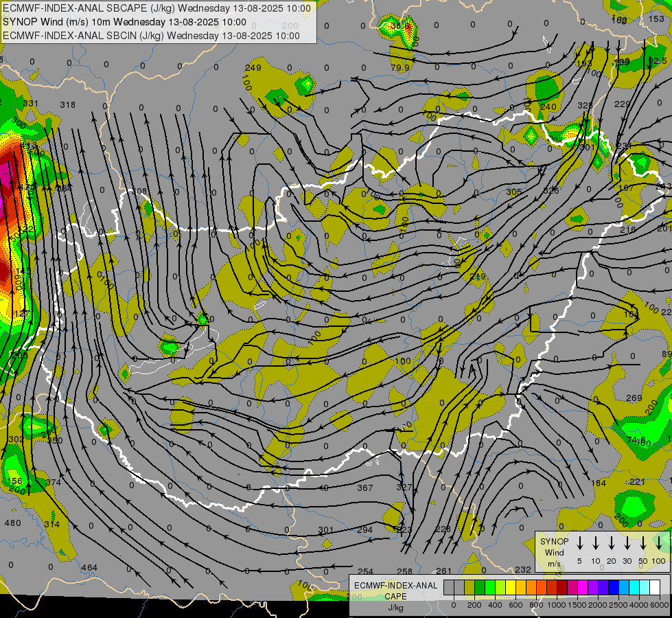
Task: Click the map value 74.6
Action: coord(636,440)
